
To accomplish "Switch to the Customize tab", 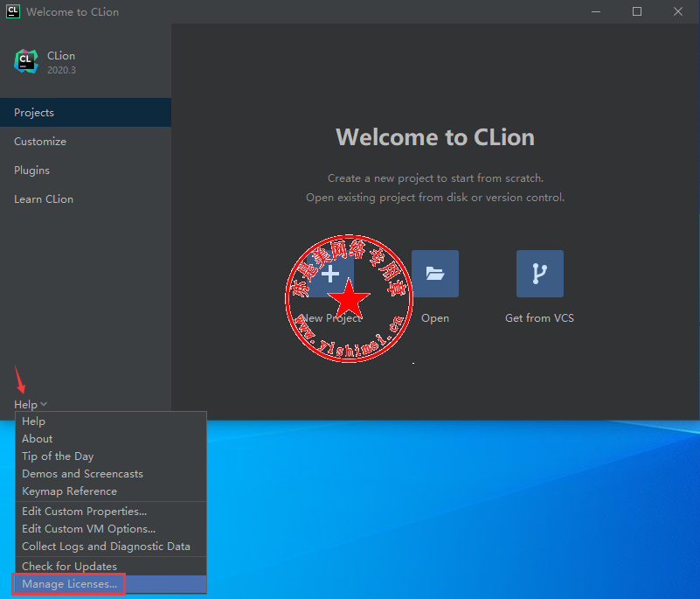I will [x=86, y=141].
